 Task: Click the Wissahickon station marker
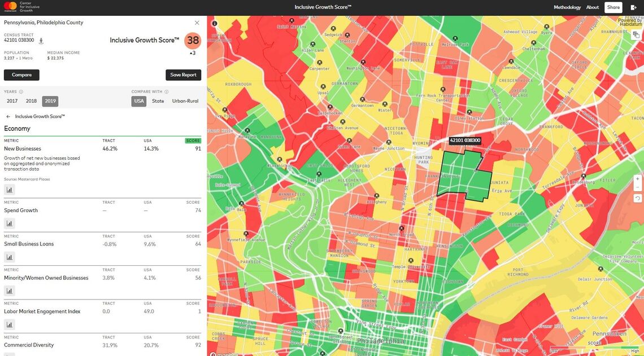(280, 160)
